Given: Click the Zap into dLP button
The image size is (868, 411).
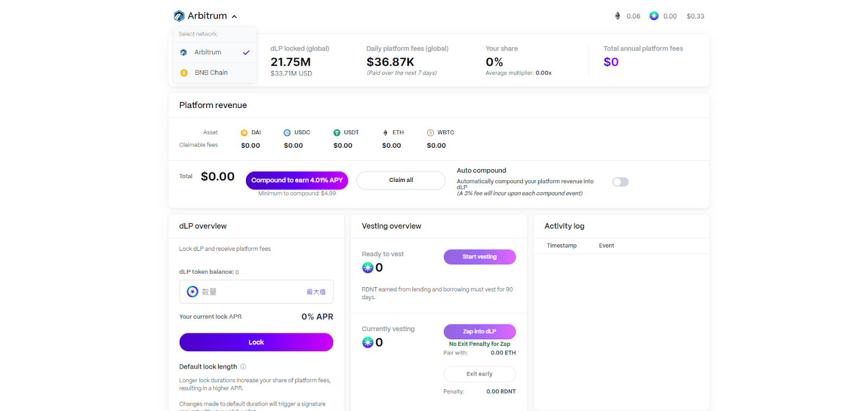Looking at the screenshot, I should (480, 332).
